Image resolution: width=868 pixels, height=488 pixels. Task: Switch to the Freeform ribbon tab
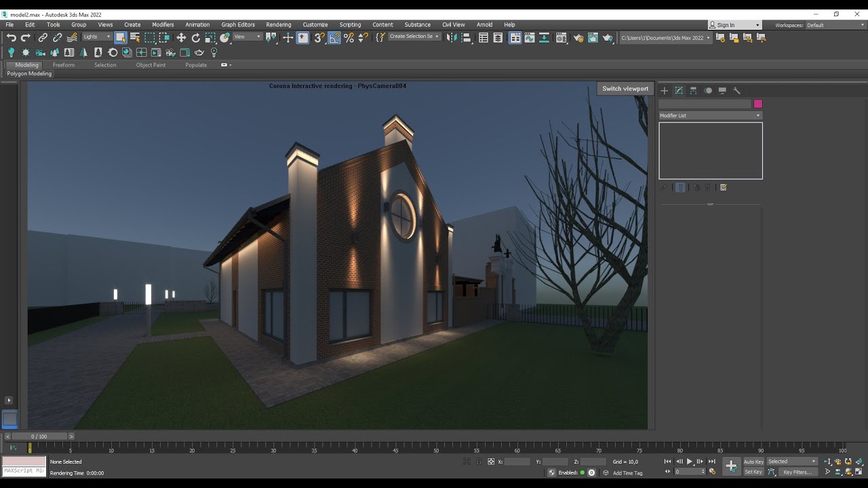click(64, 65)
